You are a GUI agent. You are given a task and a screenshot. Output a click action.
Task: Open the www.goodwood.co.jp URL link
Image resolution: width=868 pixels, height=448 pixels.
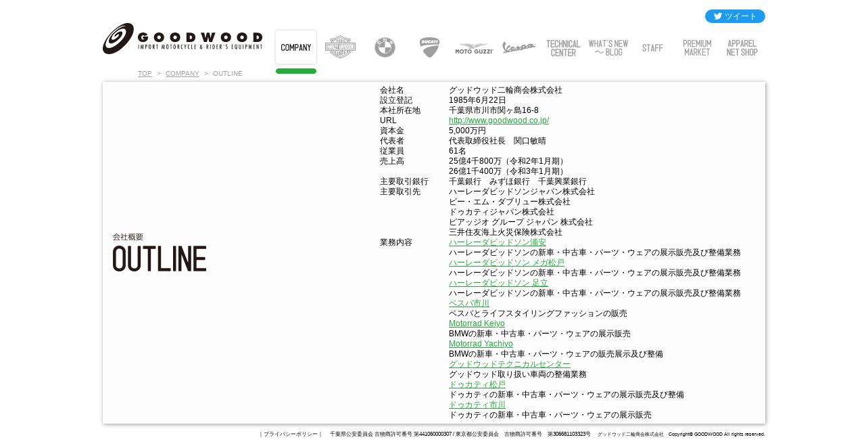[x=499, y=120]
